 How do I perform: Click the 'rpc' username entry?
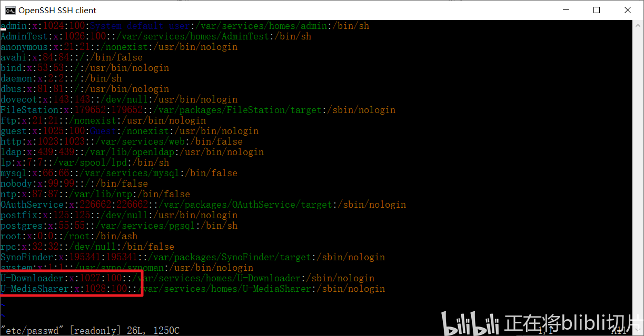coord(8,247)
